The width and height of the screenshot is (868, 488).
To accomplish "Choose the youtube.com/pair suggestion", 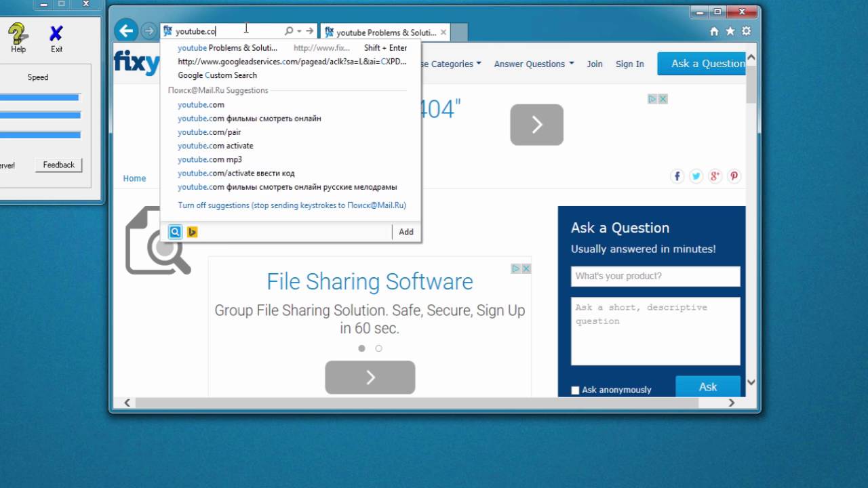I will click(x=209, y=132).
